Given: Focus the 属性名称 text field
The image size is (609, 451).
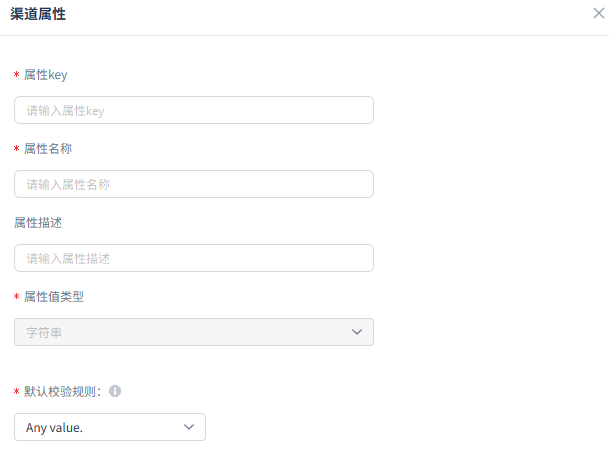Looking at the screenshot, I should 194,184.
